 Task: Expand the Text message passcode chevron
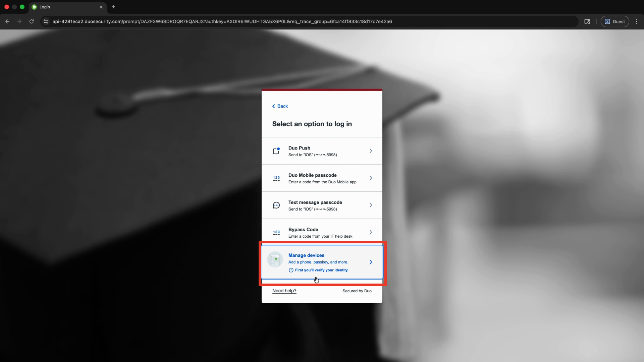371,205
